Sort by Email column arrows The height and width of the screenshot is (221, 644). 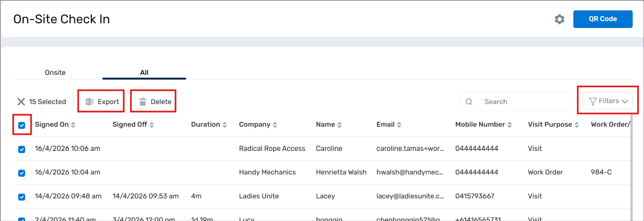399,125
